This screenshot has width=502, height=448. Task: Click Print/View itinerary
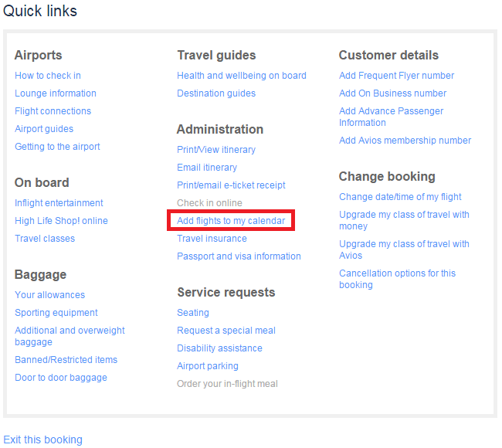point(216,150)
